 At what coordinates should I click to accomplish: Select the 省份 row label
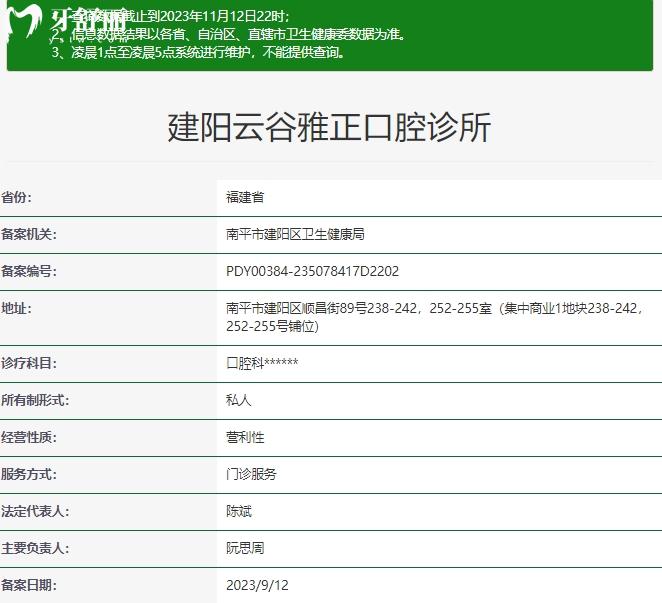coord(17,198)
